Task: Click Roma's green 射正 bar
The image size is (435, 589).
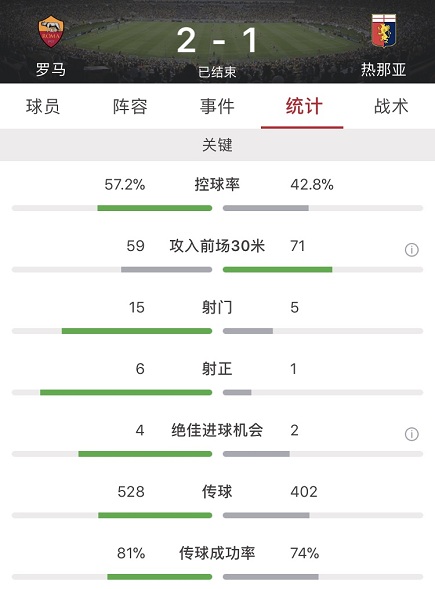Action: (126, 393)
